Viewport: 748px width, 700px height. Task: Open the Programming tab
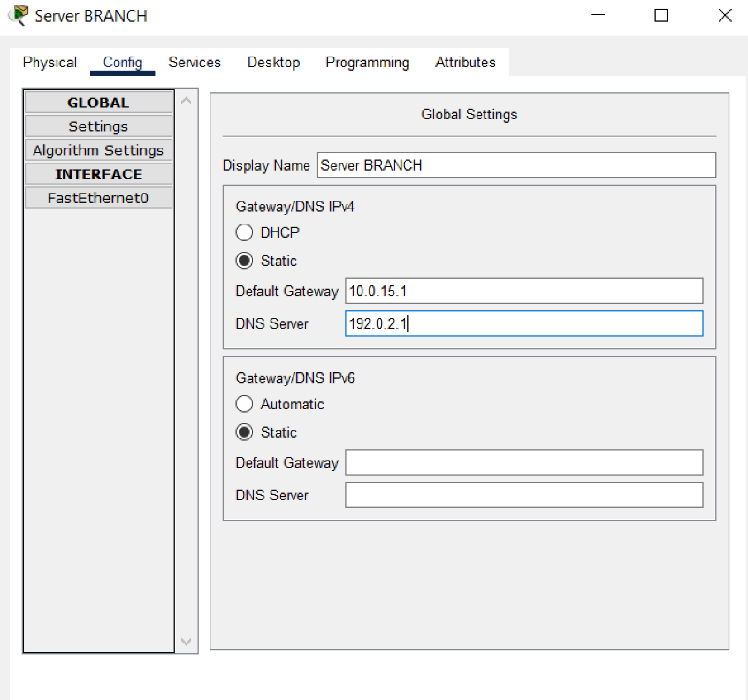367,62
